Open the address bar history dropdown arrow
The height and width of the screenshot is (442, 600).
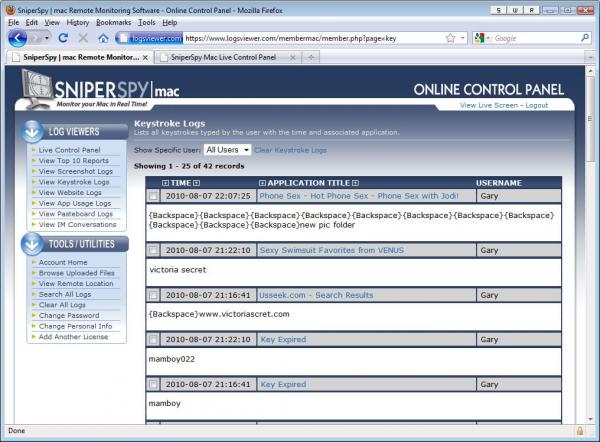point(462,38)
